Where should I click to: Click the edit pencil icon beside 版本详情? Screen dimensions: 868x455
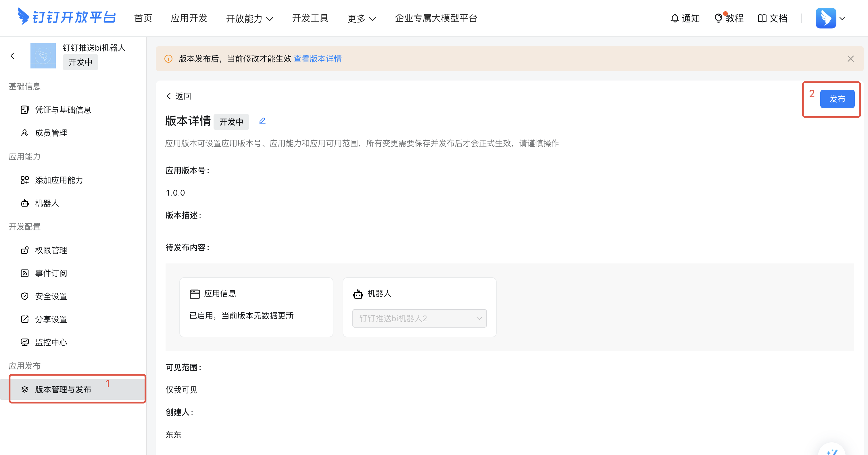(x=262, y=121)
